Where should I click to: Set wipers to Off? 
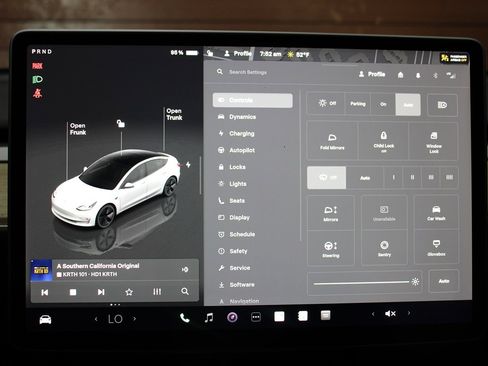click(326, 178)
